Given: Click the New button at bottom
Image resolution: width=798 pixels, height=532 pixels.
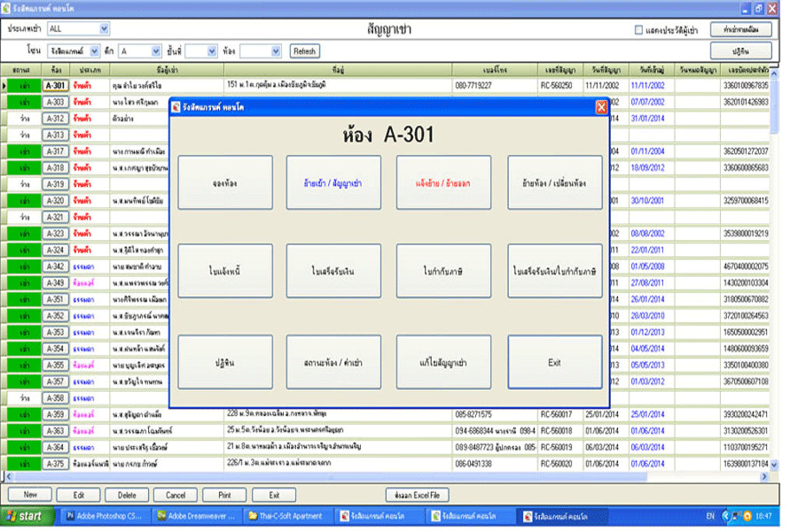Looking at the screenshot, I should point(30,495).
